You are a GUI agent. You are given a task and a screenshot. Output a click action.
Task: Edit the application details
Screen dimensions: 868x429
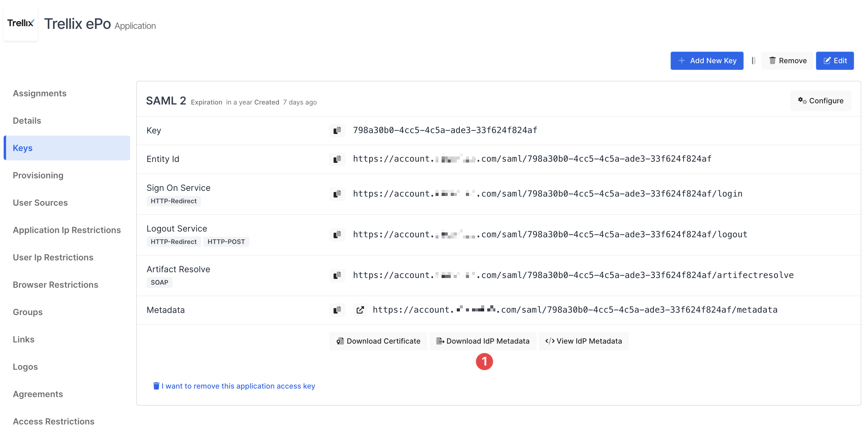point(835,60)
